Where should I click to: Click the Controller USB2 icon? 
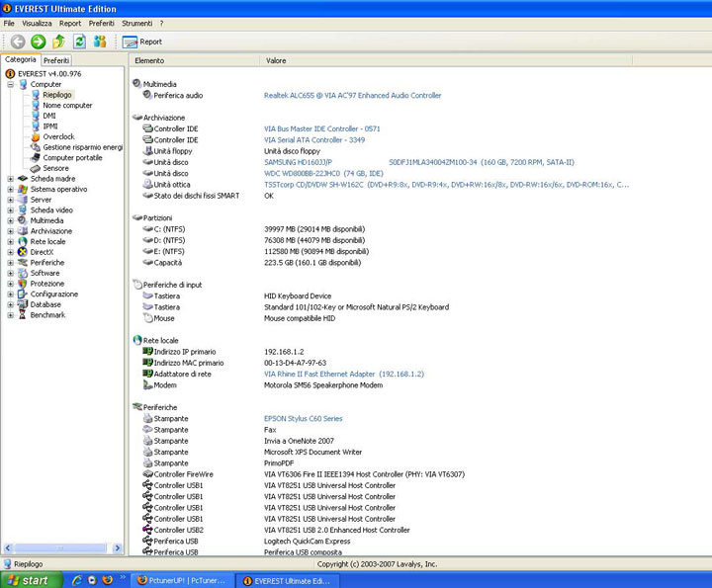tap(147, 530)
